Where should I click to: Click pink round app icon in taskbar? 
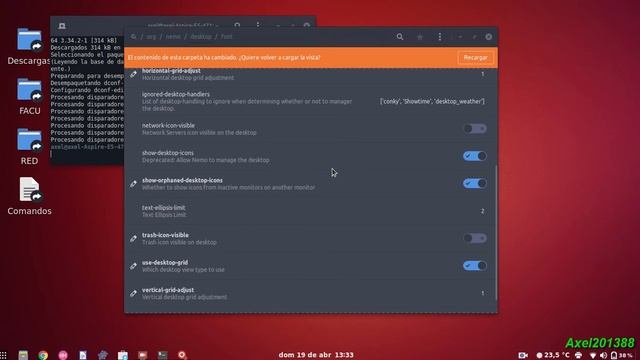[x=63, y=355]
